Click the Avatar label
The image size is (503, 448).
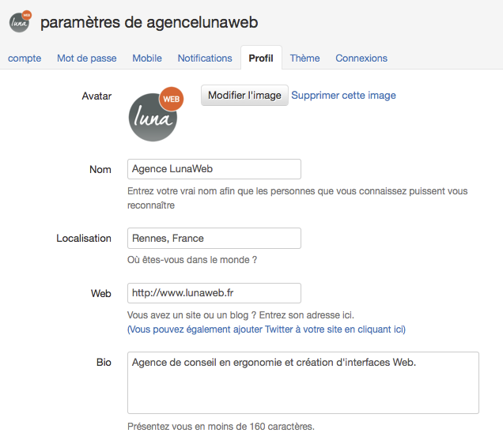click(x=96, y=96)
